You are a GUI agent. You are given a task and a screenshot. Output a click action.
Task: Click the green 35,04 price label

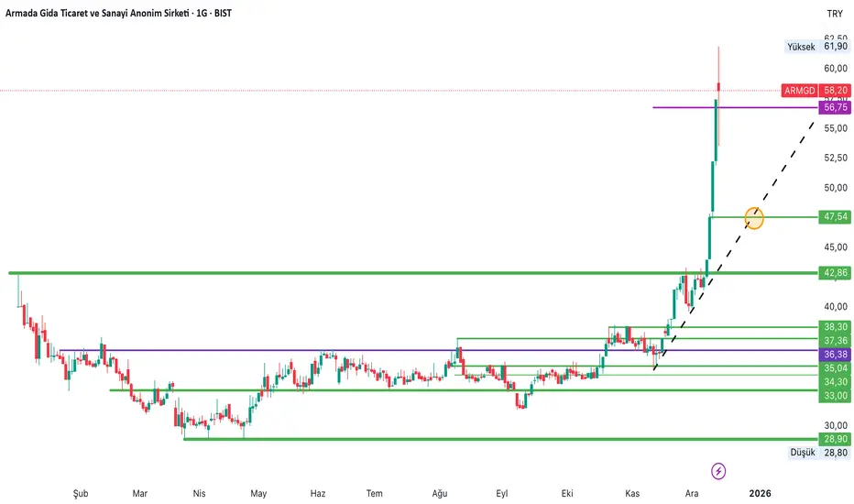point(835,368)
